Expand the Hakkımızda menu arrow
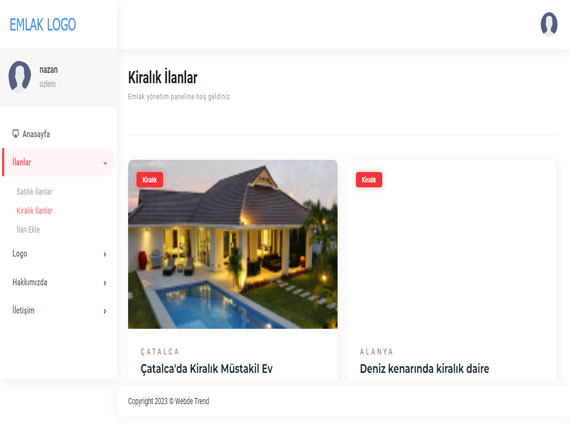Image resolution: width=570 pixels, height=428 pixels. [105, 283]
